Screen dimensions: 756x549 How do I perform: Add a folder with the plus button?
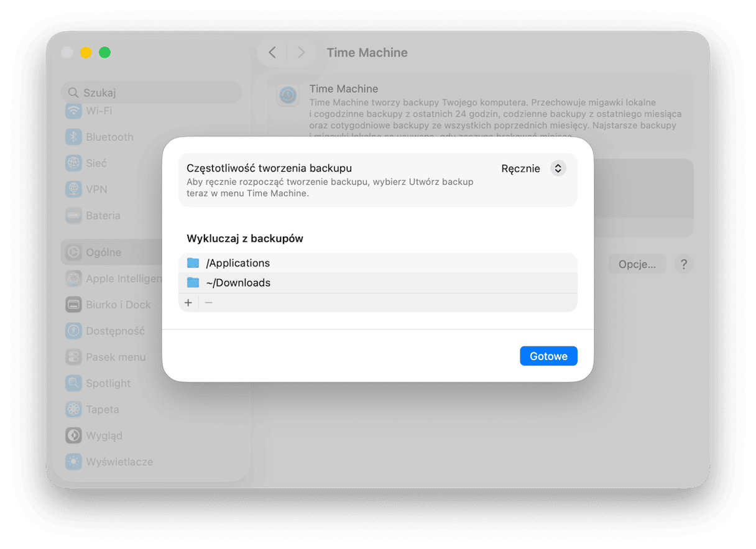click(188, 303)
